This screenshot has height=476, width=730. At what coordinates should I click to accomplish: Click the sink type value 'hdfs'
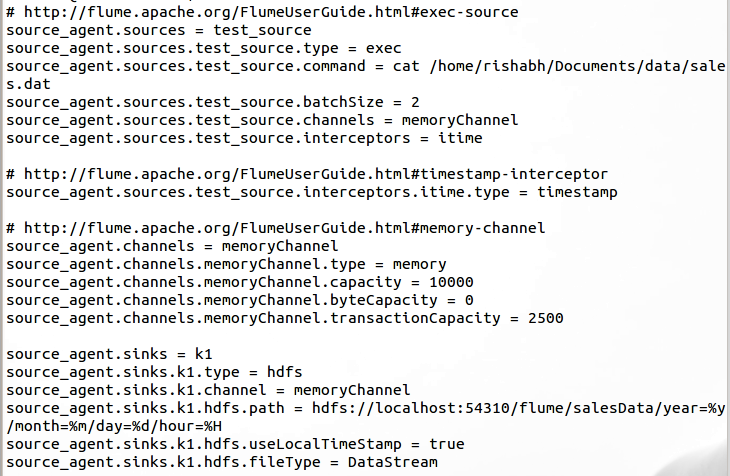pyautogui.click(x=284, y=372)
